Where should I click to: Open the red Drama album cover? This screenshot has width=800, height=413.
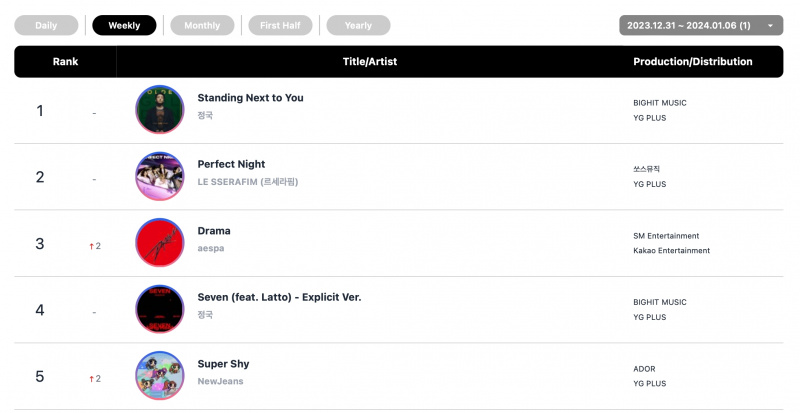(160, 242)
